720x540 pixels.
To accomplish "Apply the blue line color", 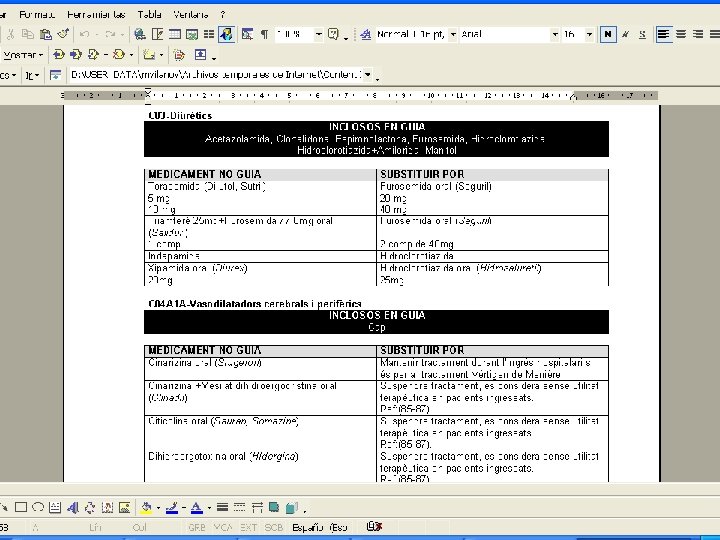I will (x=172, y=507).
